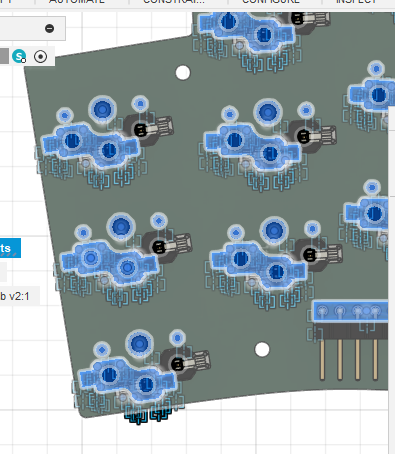Open the CONFIGURE ribbon tab
The image size is (395, 454).
271,2
